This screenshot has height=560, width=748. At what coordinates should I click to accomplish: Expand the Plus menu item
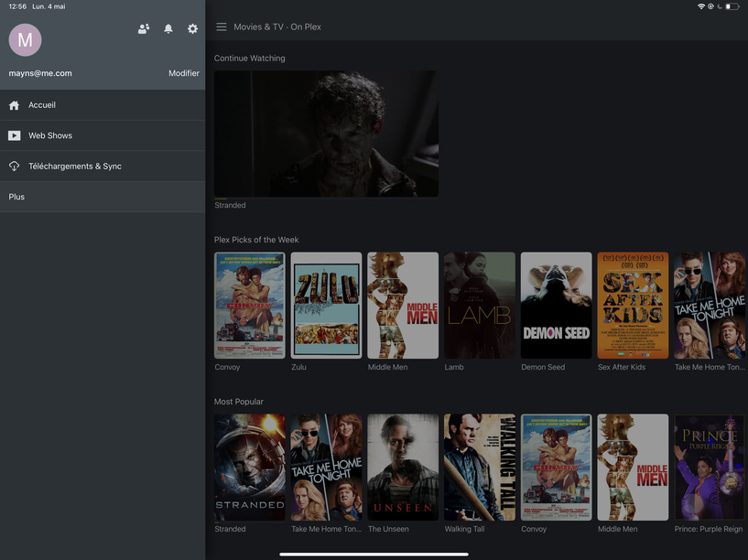(x=103, y=197)
